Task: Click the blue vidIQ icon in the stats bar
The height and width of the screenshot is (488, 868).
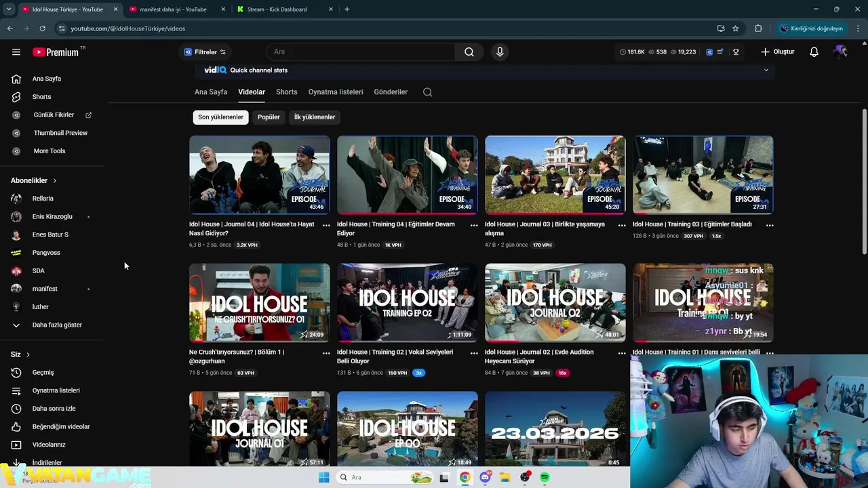Action: point(709,52)
